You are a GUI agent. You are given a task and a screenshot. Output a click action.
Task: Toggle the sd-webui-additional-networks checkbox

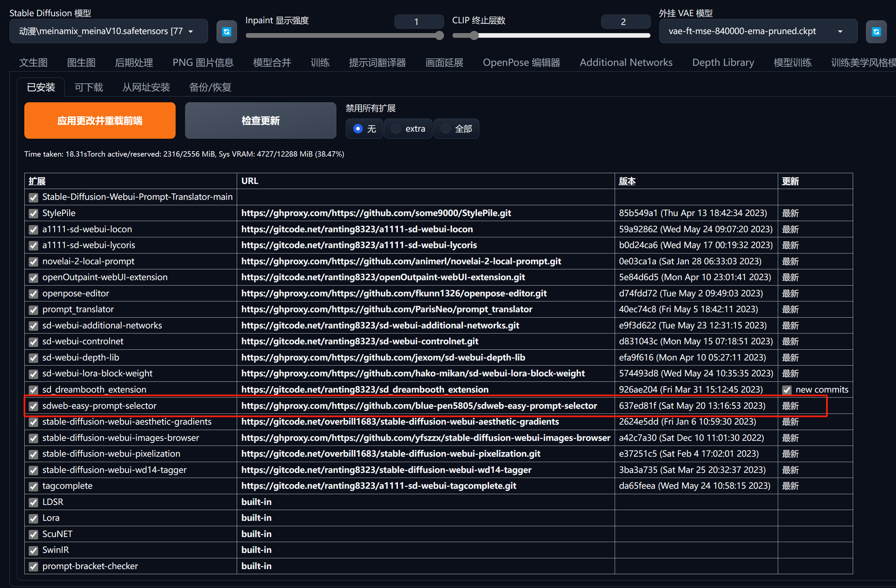pos(33,326)
